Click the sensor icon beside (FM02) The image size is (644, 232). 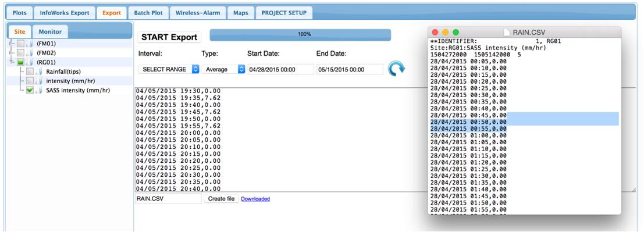pyautogui.click(x=30, y=53)
